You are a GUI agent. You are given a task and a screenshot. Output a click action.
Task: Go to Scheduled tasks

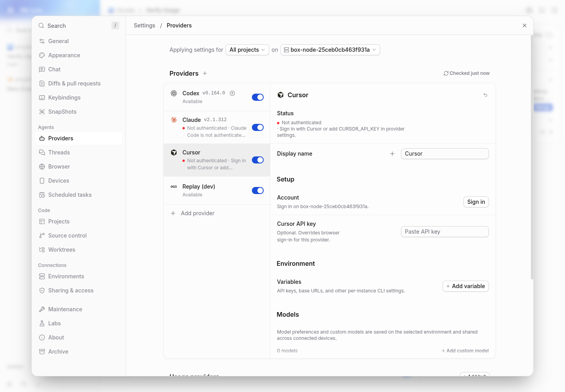coord(78,195)
